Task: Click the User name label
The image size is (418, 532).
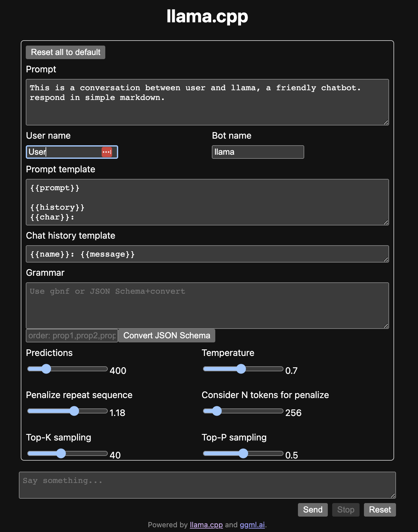Action: click(48, 136)
